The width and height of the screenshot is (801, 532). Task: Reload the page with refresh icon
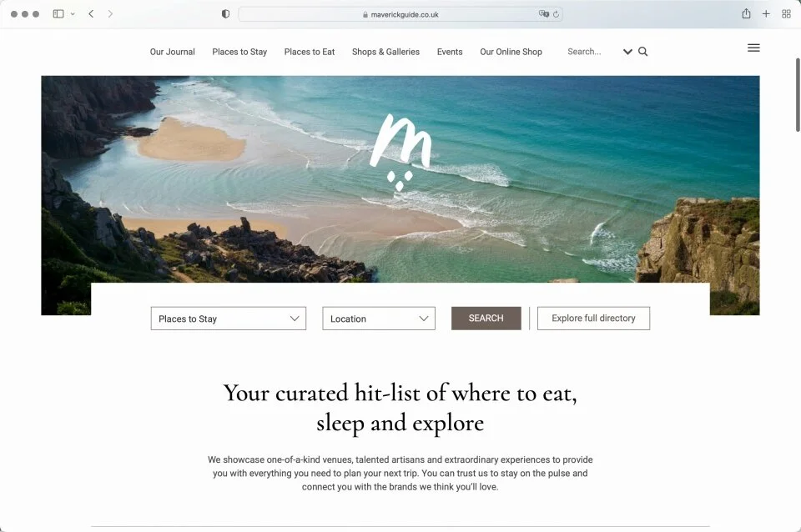coord(556,14)
